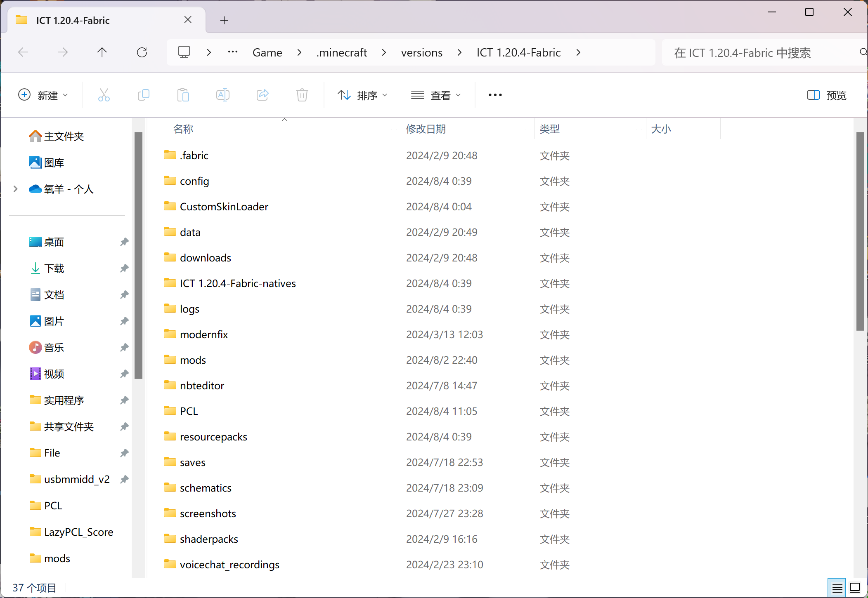
Task: Click the Cut scissors icon in toolbar
Action: coord(104,95)
